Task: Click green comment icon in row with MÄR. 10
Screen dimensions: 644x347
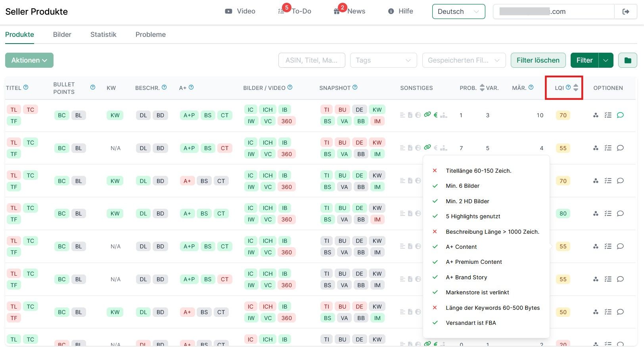Action: point(620,115)
